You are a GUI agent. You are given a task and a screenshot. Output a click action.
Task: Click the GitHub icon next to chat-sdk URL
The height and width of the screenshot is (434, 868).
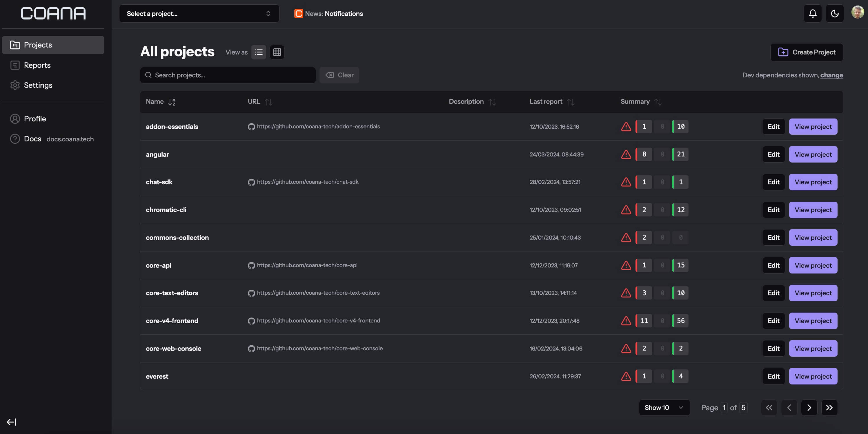[x=251, y=182]
